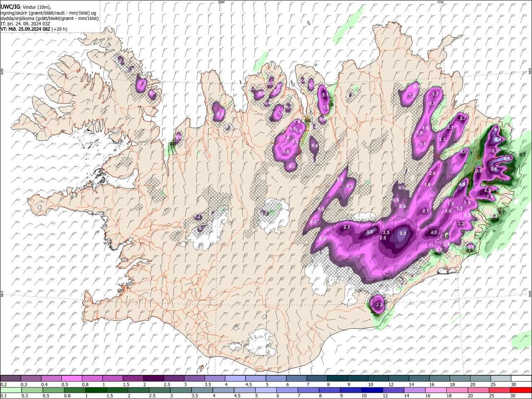Click the 20W longitude label

click(221, 2)
